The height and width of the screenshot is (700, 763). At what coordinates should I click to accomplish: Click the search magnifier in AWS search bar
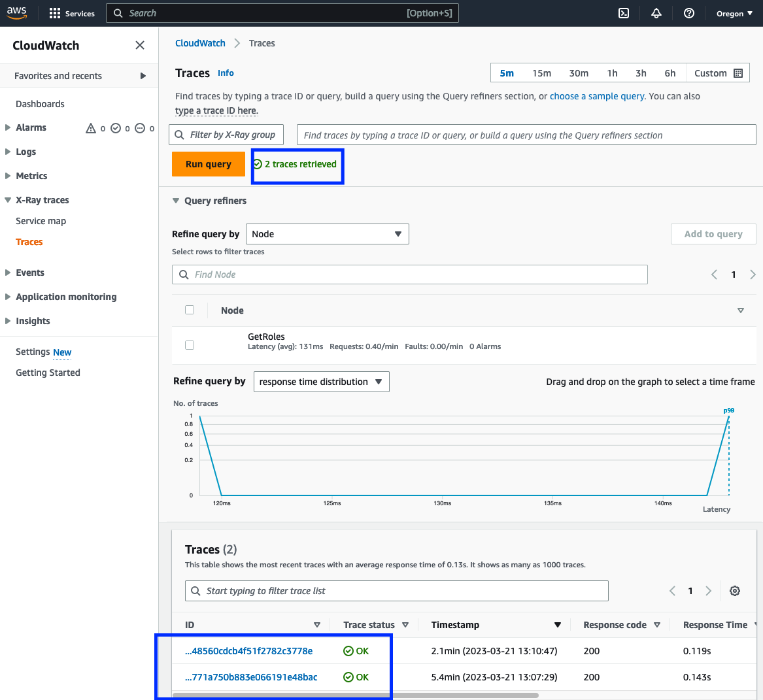[x=118, y=13]
